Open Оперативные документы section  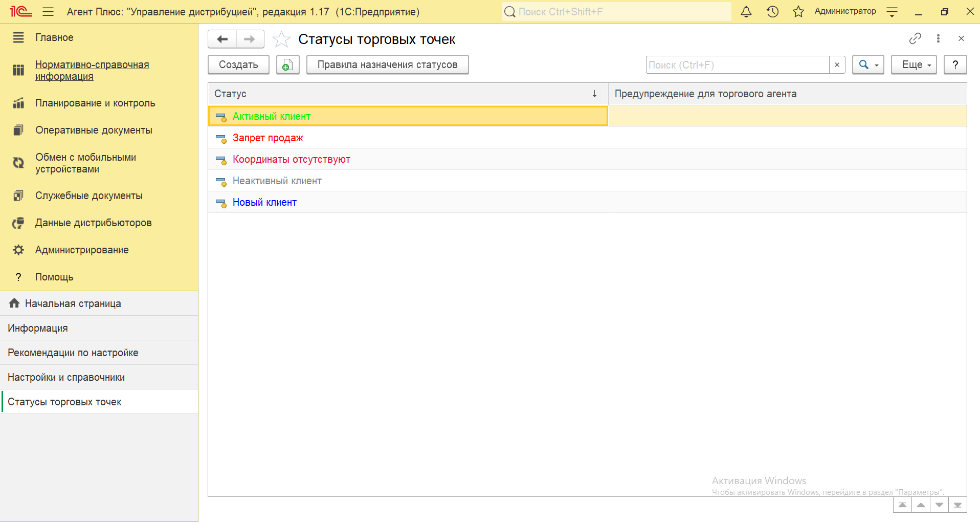pyautogui.click(x=99, y=130)
